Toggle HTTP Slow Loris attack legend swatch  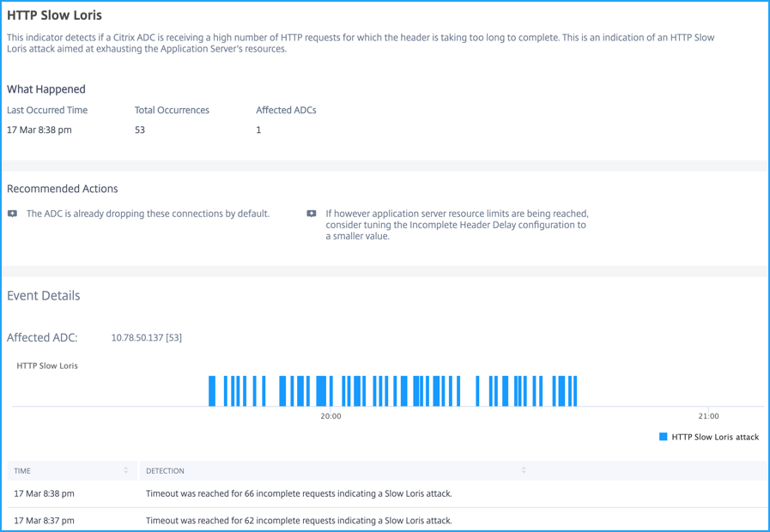point(663,437)
